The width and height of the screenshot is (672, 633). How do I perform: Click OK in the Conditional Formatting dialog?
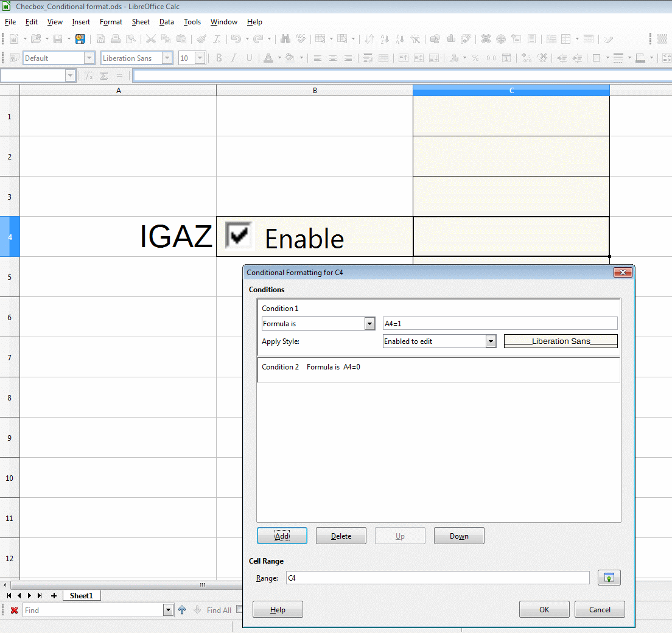544,609
